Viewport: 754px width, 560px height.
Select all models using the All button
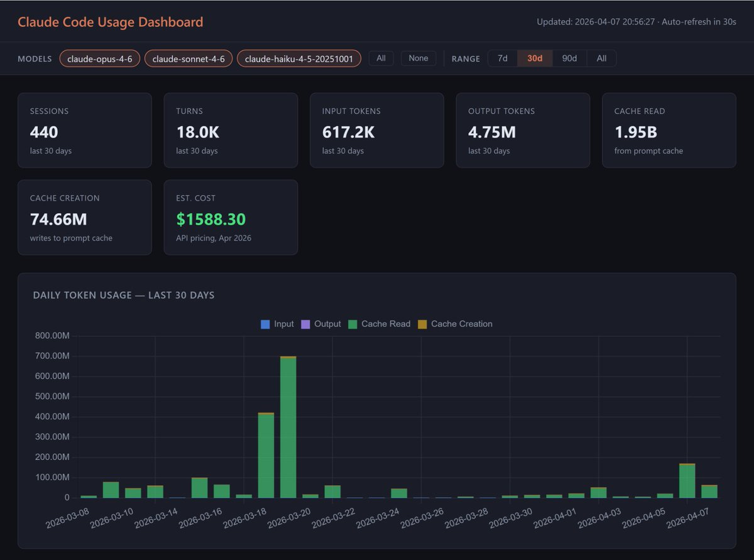[381, 58]
